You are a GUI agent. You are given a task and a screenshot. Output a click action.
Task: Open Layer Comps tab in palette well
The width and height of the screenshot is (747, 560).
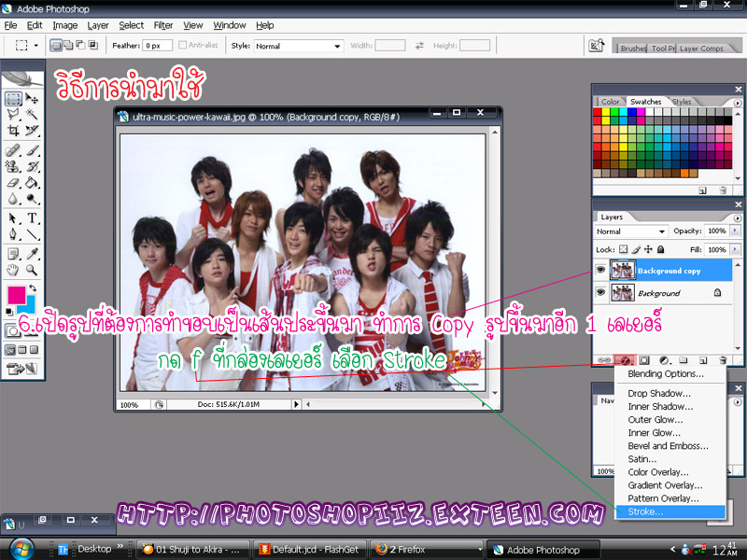(701, 49)
